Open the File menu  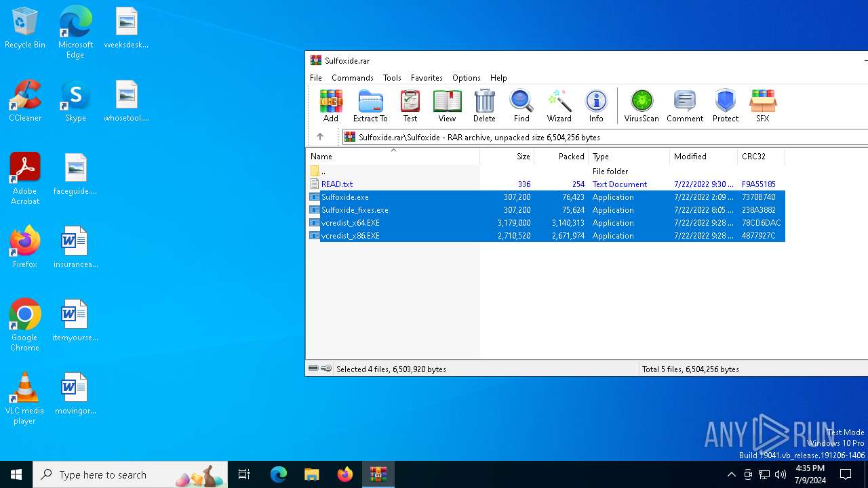[x=316, y=78]
